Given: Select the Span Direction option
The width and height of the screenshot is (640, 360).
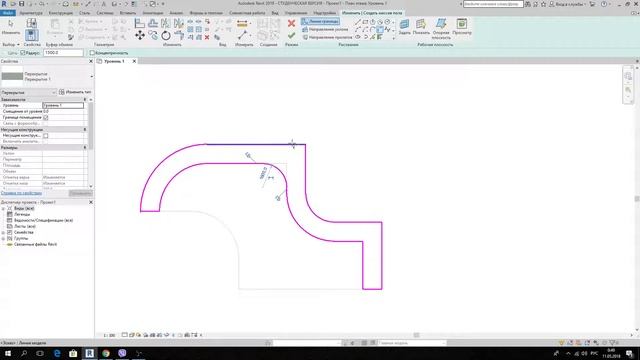Looking at the screenshot, I should point(327,37).
